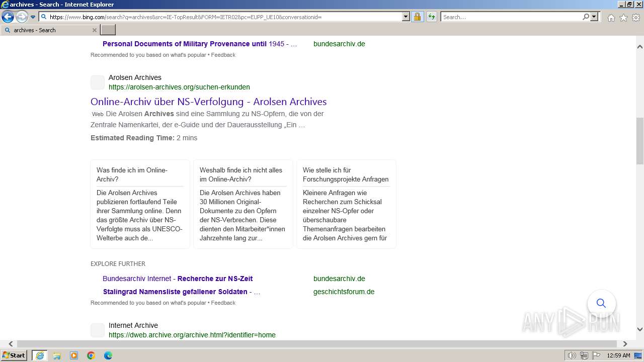This screenshot has width=644, height=362.
Task: Expand the address bar autocomplete dropdown
Action: 406,17
